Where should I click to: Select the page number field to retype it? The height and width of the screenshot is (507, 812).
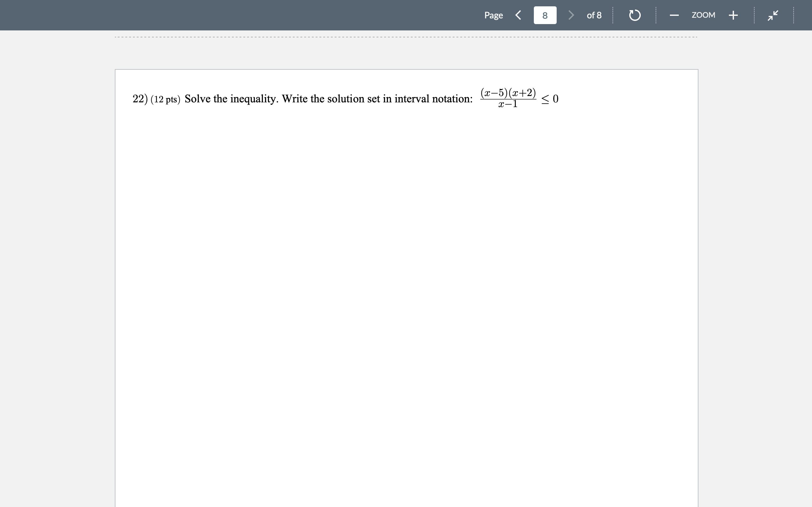tap(545, 15)
